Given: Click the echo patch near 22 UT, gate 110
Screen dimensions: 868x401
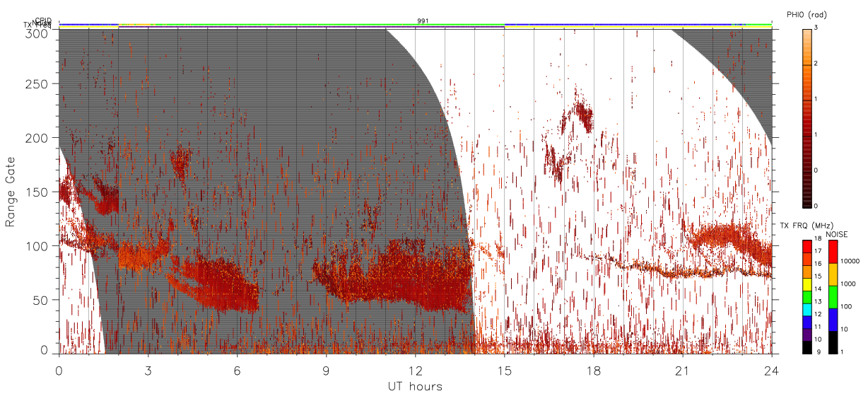Looking at the screenshot, I should pos(728,239).
